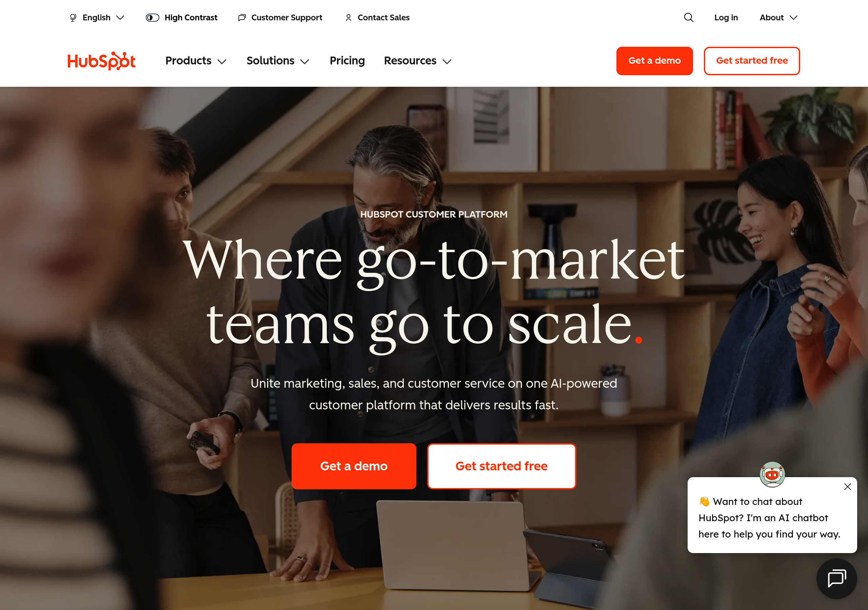Click the chatbot greeting message text
This screenshot has width=868, height=610.
(x=769, y=518)
